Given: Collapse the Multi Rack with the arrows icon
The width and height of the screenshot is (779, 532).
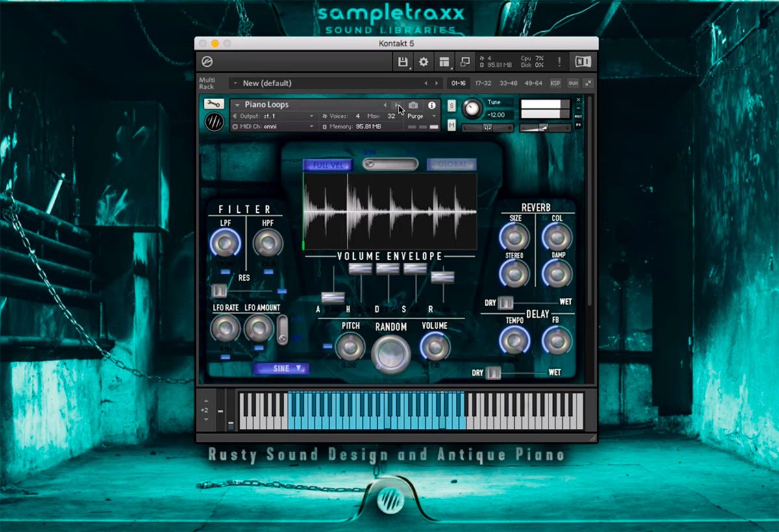Looking at the screenshot, I should [587, 83].
